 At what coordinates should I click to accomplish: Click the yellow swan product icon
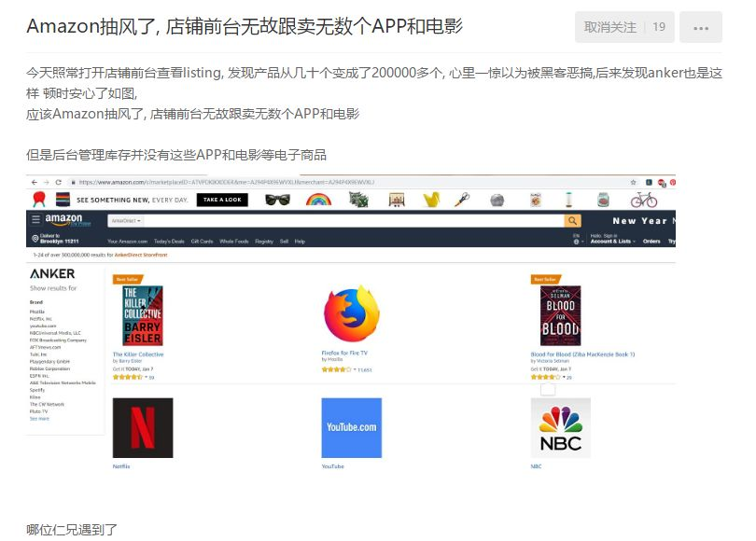[431, 200]
